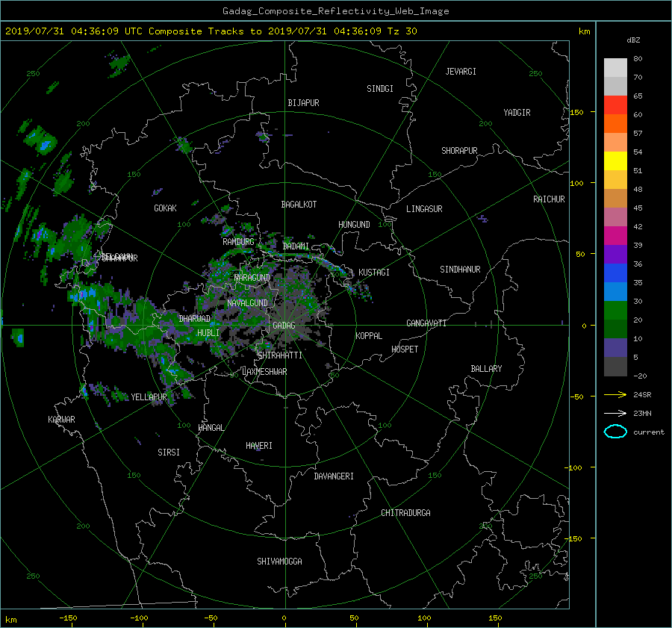Click the YADGIR label
The image size is (672, 628).
[x=517, y=113]
